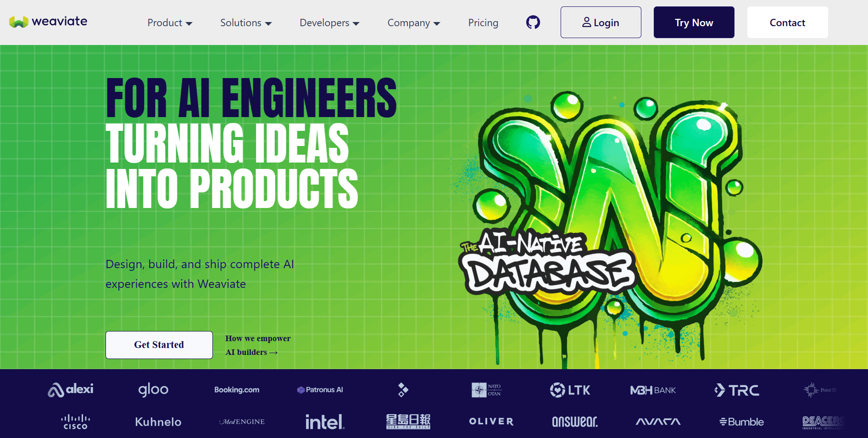The height and width of the screenshot is (438, 868).
Task: Select the diamond-shaped logo next to Patronus AI
Action: click(x=403, y=390)
